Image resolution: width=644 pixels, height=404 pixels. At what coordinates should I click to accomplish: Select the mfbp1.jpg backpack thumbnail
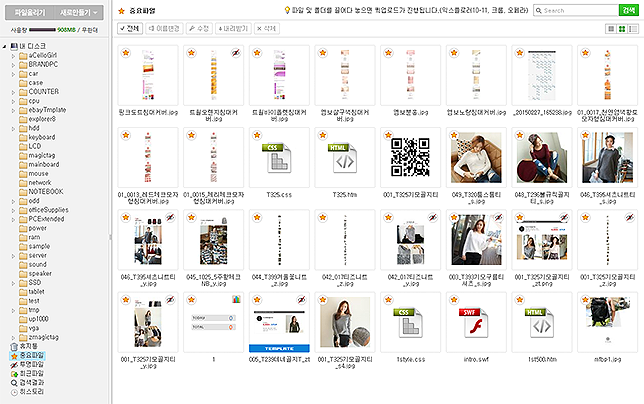pos(607,322)
